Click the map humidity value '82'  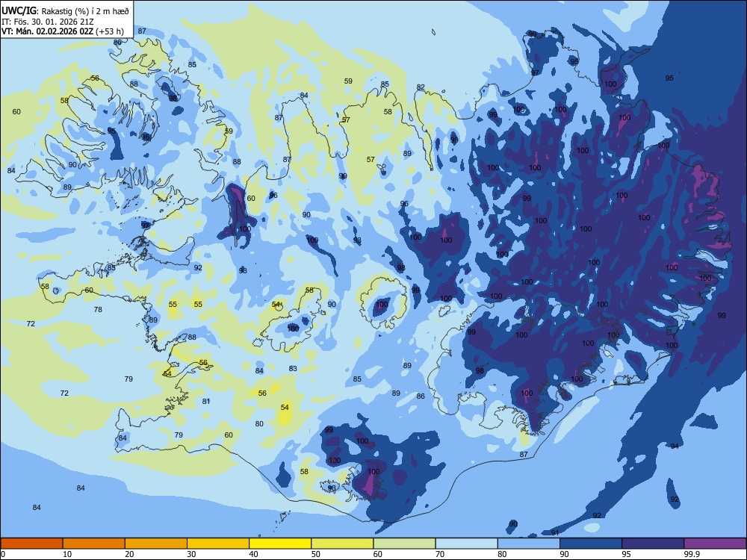[x=421, y=87]
